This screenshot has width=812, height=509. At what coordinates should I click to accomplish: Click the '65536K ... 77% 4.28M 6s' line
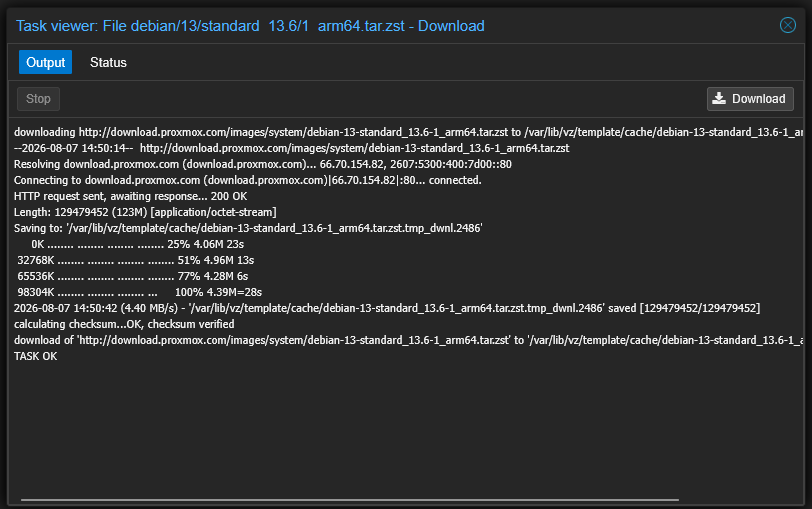pyautogui.click(x=133, y=277)
